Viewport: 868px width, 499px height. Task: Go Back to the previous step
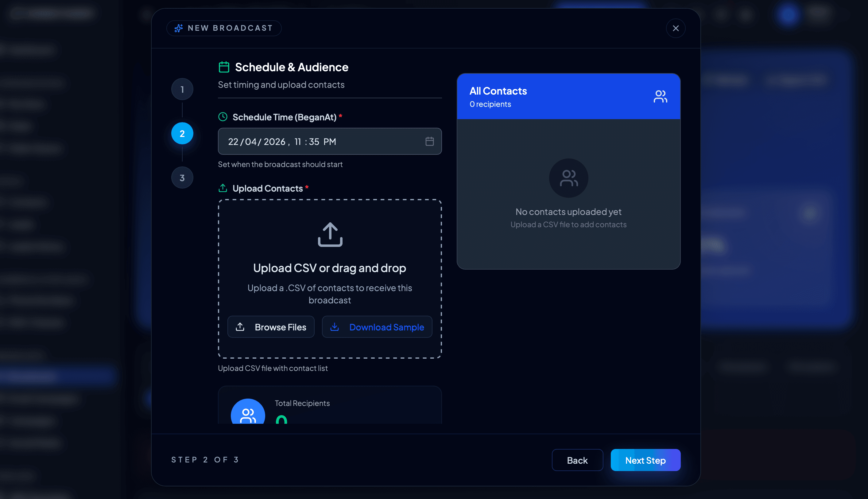[x=578, y=460]
